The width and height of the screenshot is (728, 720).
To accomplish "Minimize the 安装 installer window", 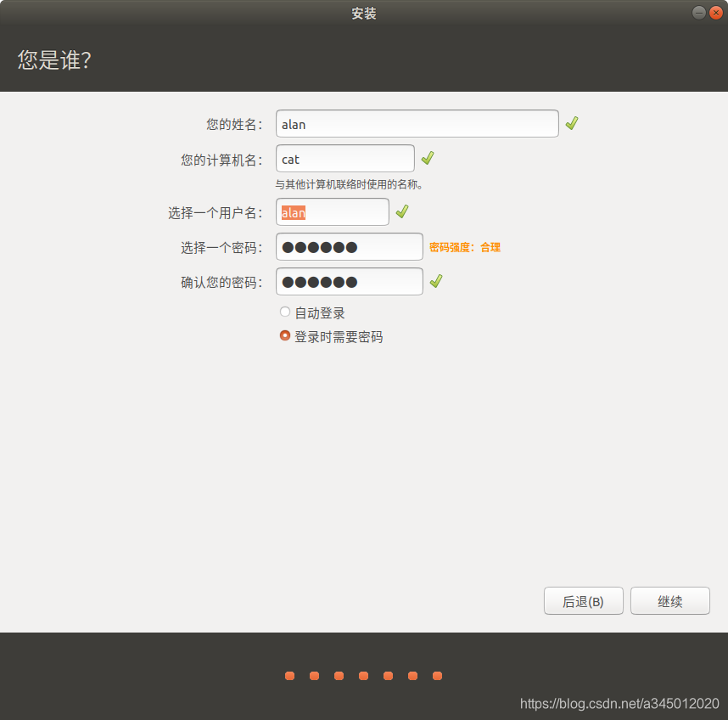I will pyautogui.click(x=699, y=13).
